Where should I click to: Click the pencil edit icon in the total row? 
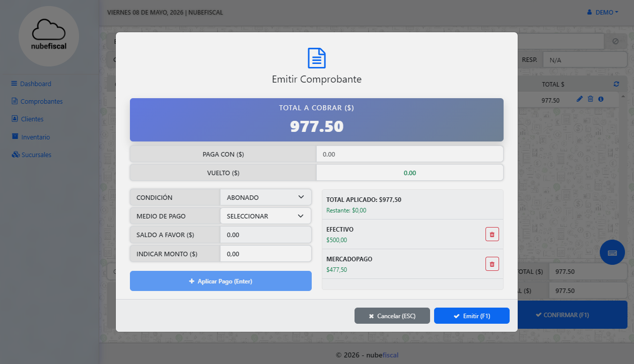(580, 99)
